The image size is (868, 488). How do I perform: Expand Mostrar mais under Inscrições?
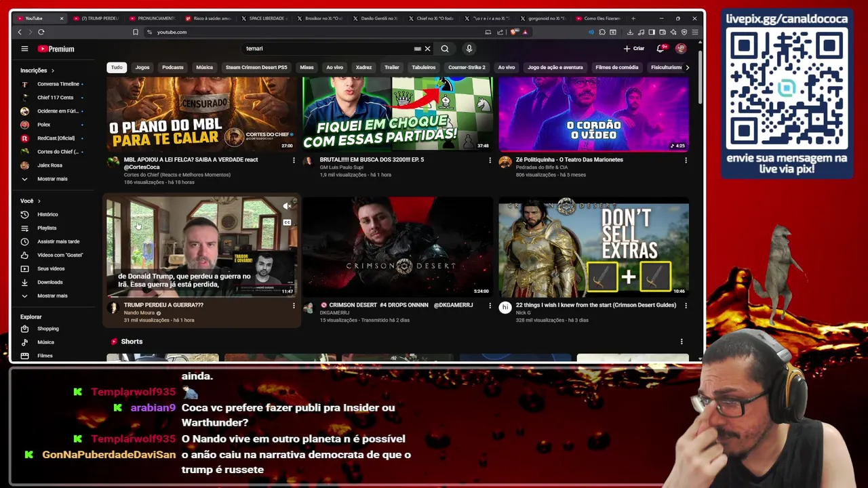tap(52, 179)
